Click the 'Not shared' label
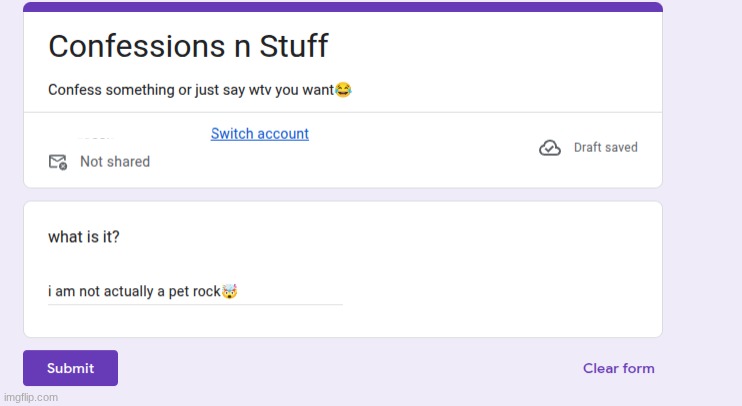The image size is (742, 406). (x=115, y=162)
